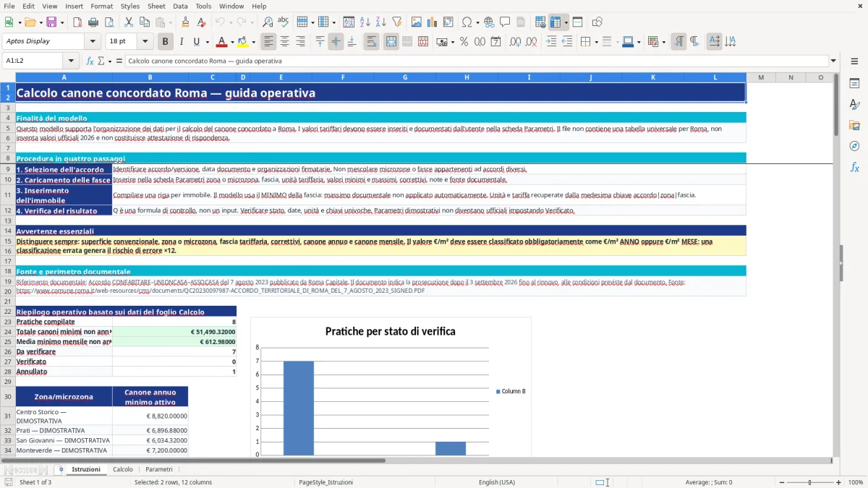This screenshot has width=868, height=488.
Task: Open the Styles menu
Action: point(130,6)
